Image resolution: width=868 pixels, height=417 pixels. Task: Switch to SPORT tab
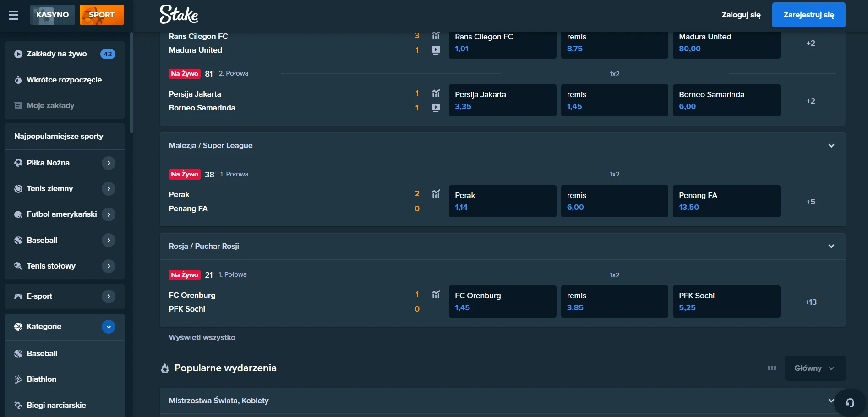(102, 15)
